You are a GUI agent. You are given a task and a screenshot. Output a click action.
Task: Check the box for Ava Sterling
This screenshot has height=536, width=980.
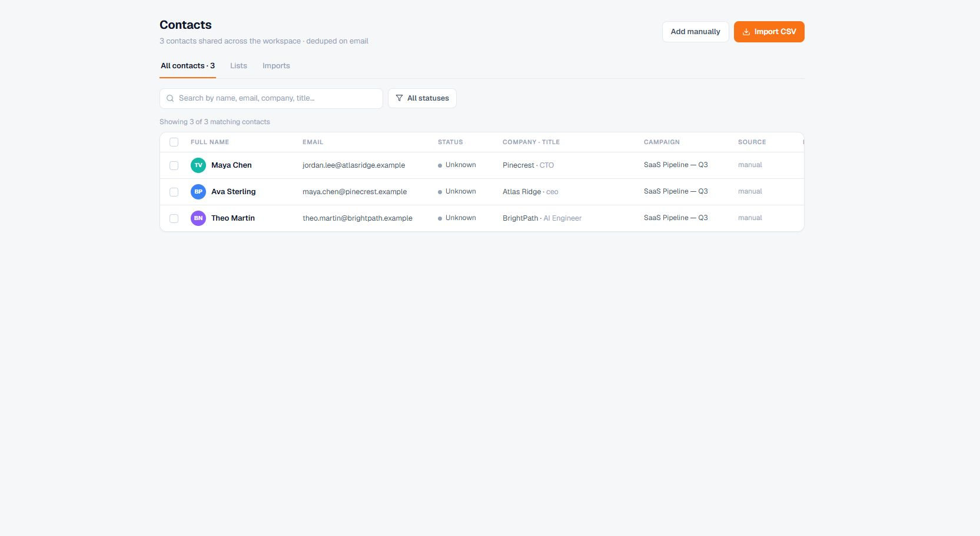(174, 192)
